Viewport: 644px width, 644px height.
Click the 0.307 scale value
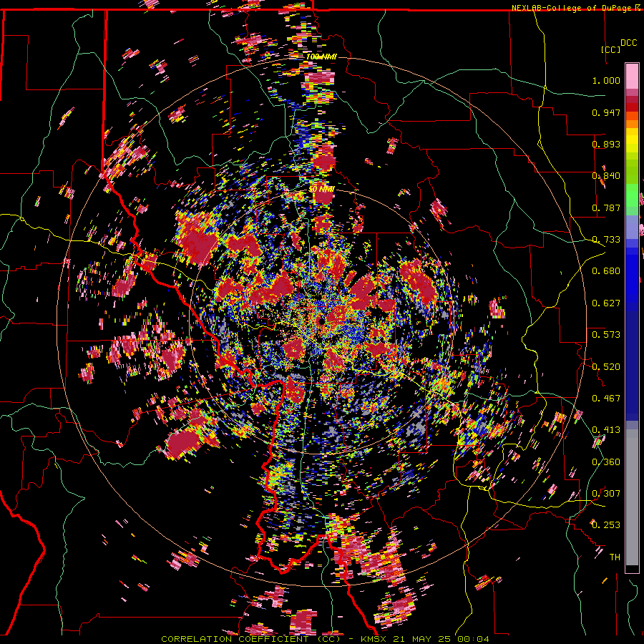(606, 493)
